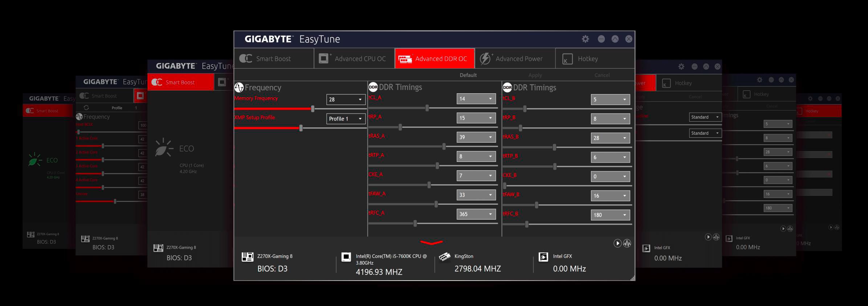868x306 pixels.
Task: Click the tCL_A slider handle
Action: pyautogui.click(x=427, y=108)
